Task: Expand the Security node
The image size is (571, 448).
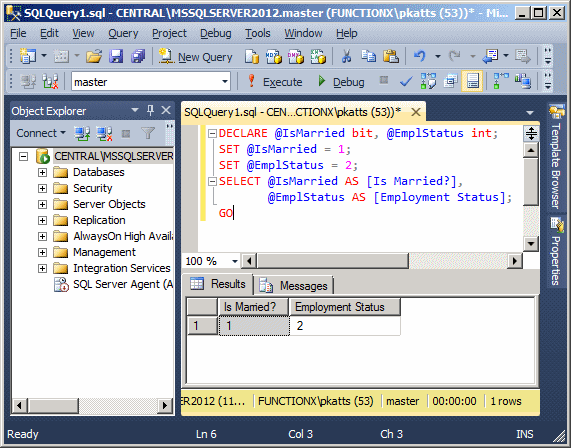Action: coord(42,188)
